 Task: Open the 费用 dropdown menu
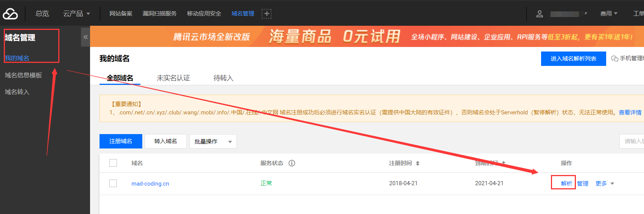(x=609, y=14)
